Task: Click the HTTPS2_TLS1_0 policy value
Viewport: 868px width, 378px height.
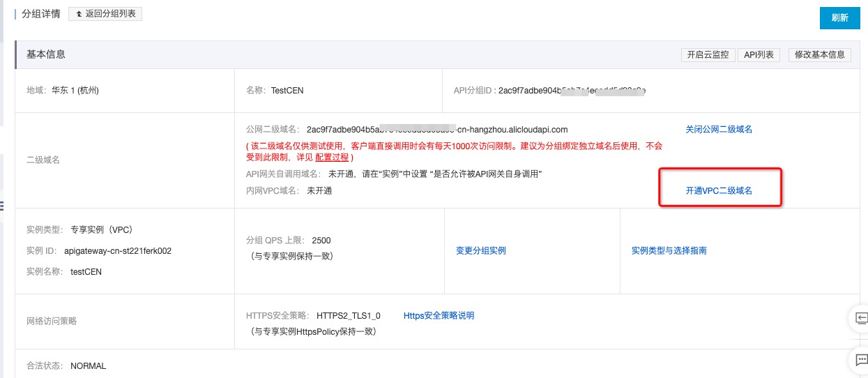Action: point(349,316)
